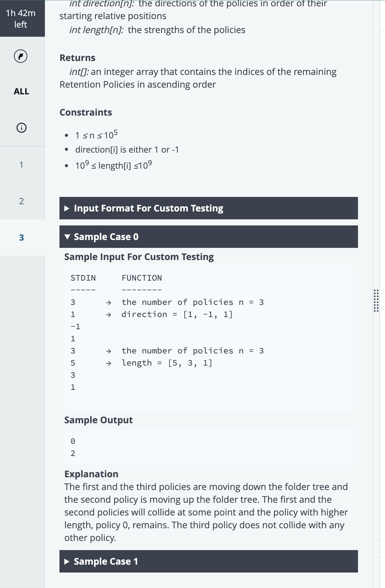The height and width of the screenshot is (588, 385).
Task: Select question 3 in the sidebar
Action: tap(21, 238)
